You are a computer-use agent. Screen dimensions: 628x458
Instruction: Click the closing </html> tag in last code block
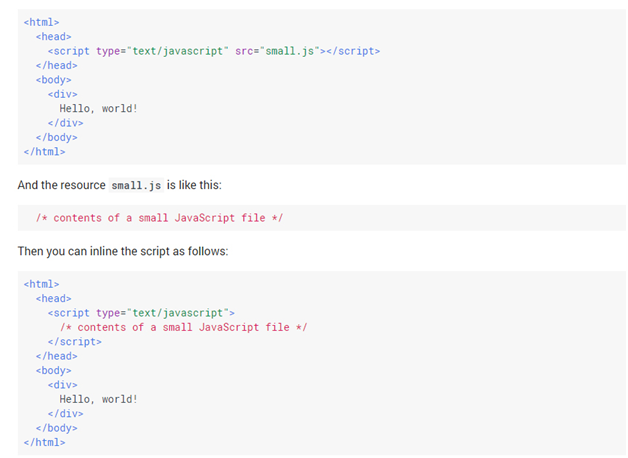pyautogui.click(x=44, y=441)
